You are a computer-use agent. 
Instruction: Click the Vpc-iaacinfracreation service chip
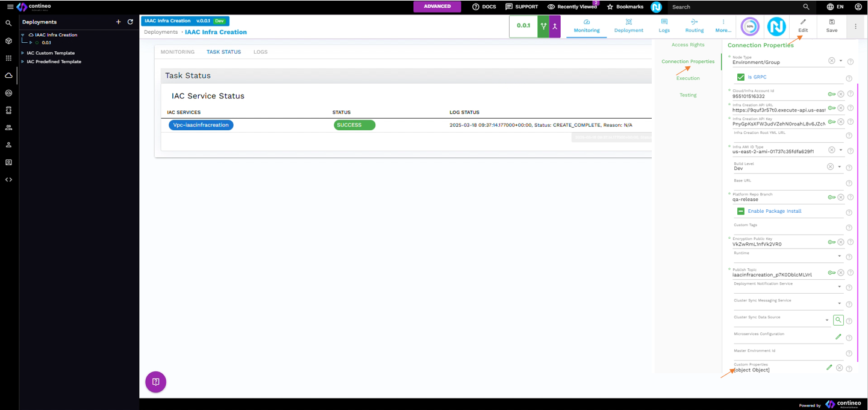201,125
